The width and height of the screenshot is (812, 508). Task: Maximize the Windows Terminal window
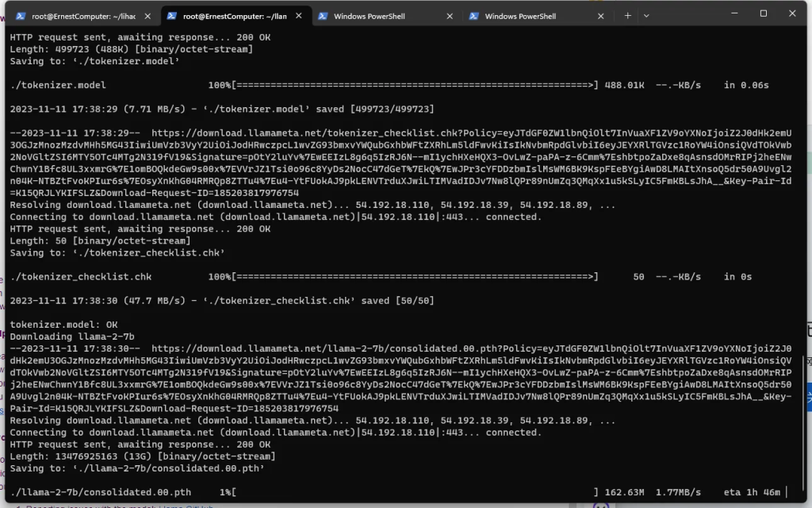tap(763, 13)
